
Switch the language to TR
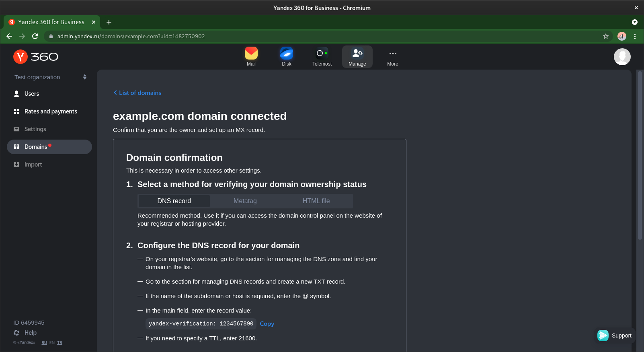pos(59,343)
